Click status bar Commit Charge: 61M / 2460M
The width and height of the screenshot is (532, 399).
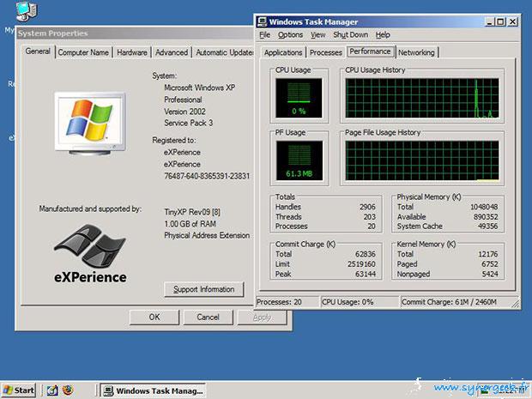(x=449, y=302)
